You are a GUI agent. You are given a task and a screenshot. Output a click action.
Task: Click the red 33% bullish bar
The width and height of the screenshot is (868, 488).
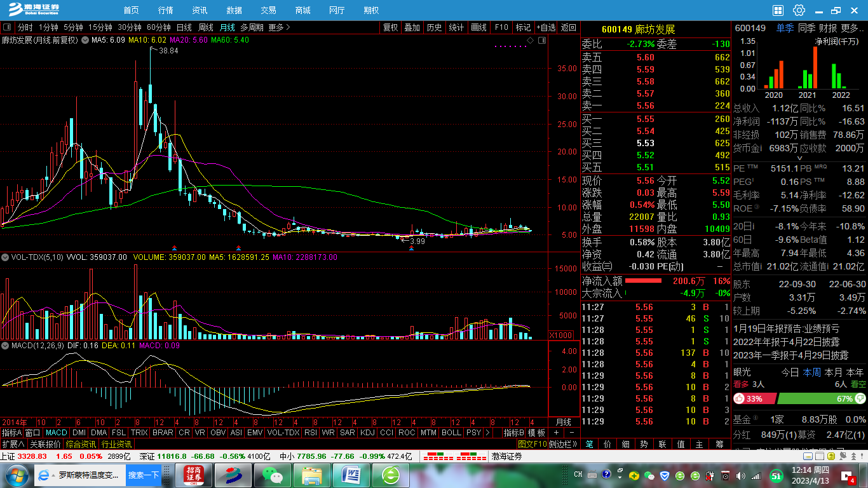[755, 399]
